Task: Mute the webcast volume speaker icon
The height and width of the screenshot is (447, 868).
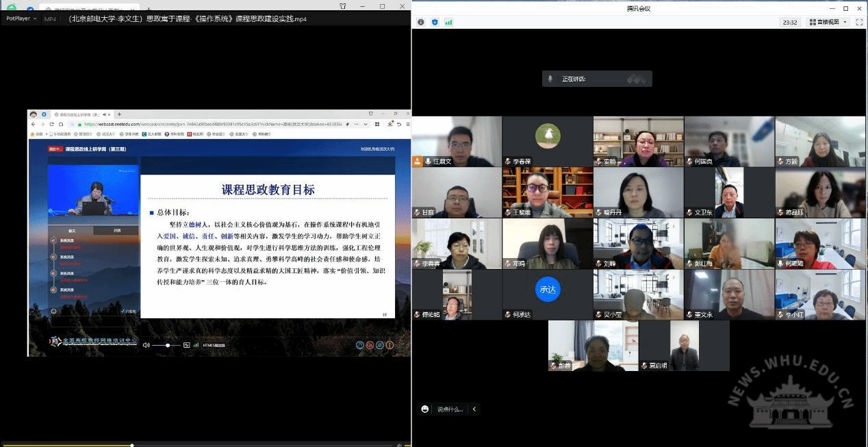Action: 146,345
